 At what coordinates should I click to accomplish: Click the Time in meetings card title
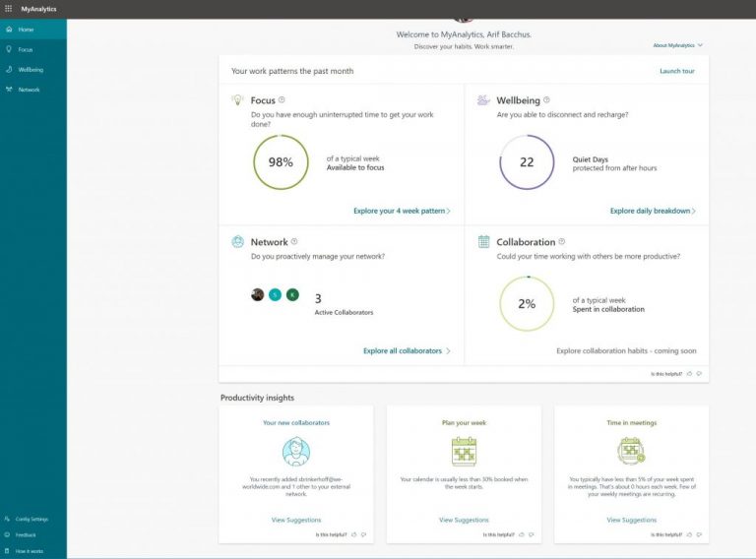pyautogui.click(x=632, y=422)
